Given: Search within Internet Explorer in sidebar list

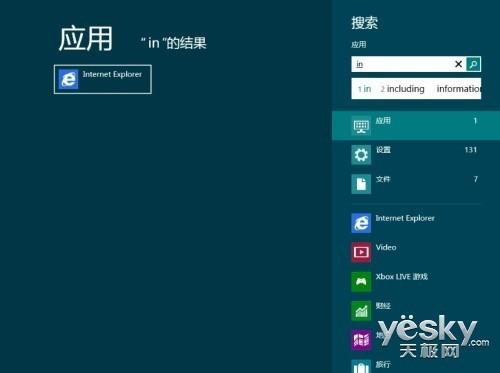Looking at the screenshot, I should pos(416,223).
